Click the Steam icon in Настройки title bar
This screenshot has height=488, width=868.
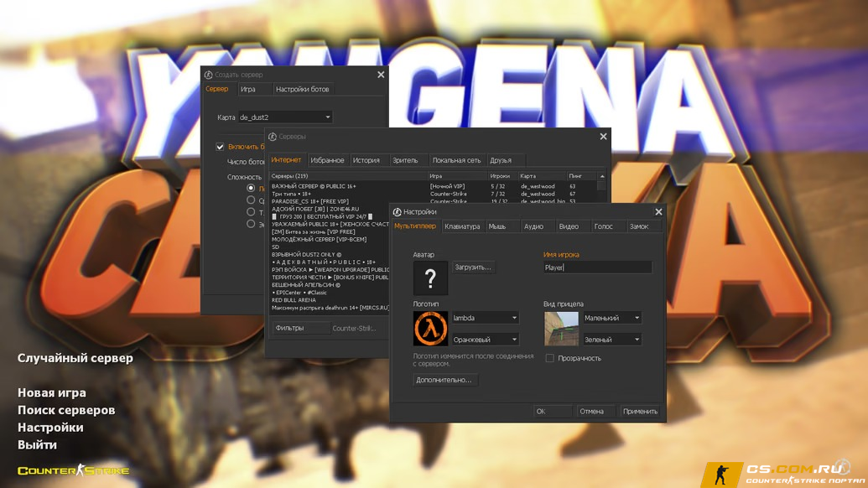pyautogui.click(x=397, y=212)
